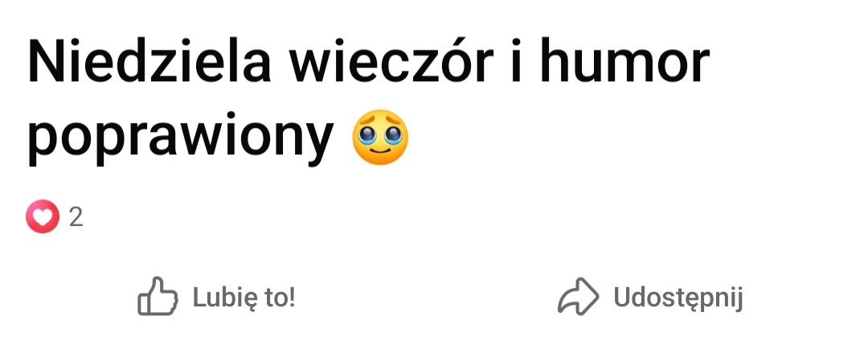Screen dimensions: 868x341
Task: Click the word "poprawiony" in the post
Action: [181, 138]
